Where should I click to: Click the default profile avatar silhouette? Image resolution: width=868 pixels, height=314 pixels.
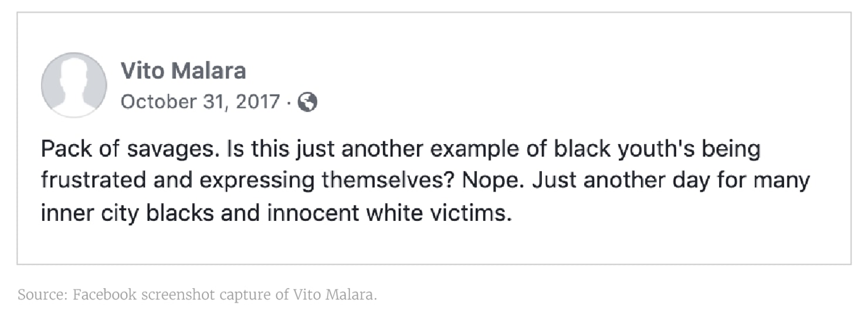click(74, 85)
